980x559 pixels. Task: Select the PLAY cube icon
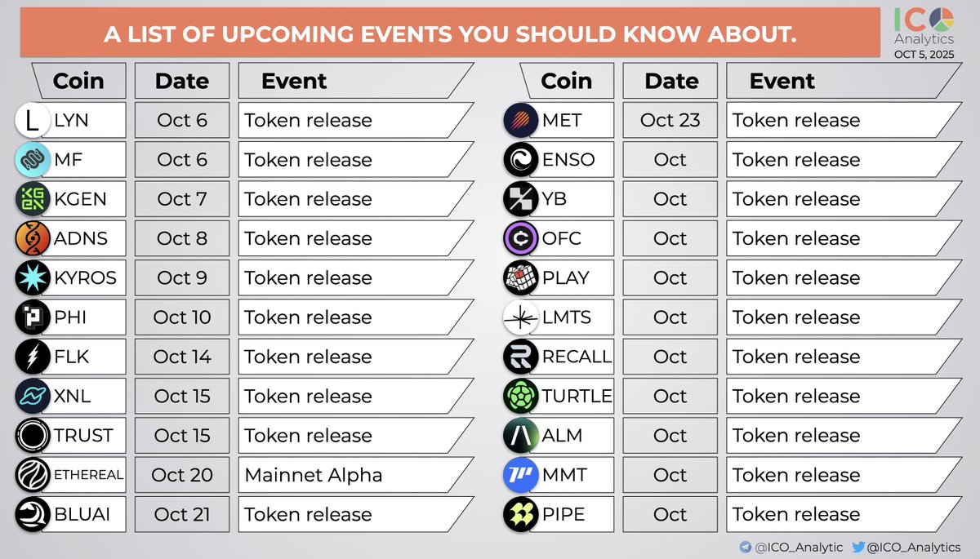(521, 278)
